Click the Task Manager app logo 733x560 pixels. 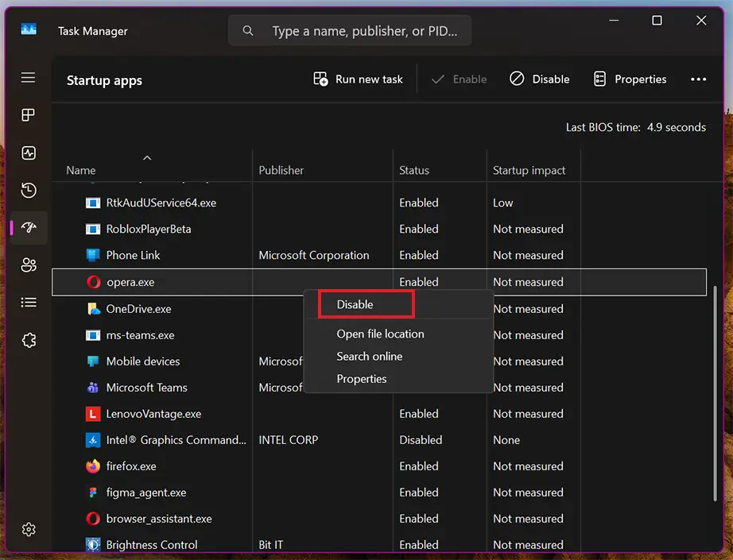29,30
